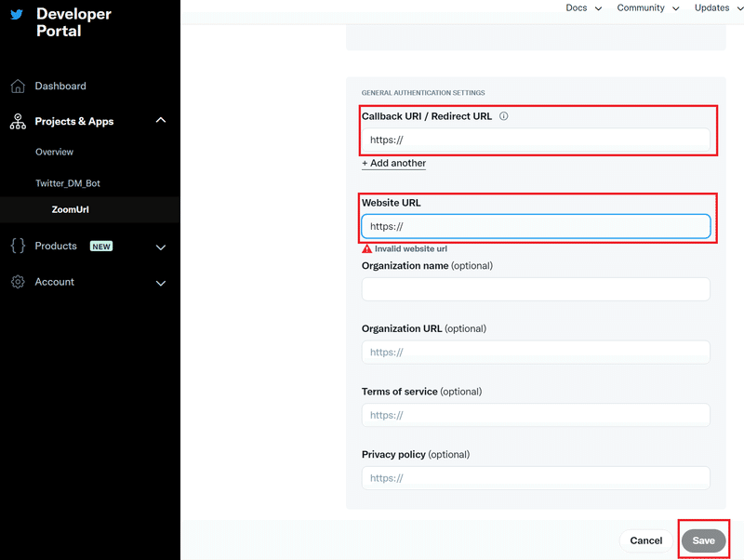The image size is (744, 560).
Task: Click the Privacy policy (optional) label
Action: [416, 455]
